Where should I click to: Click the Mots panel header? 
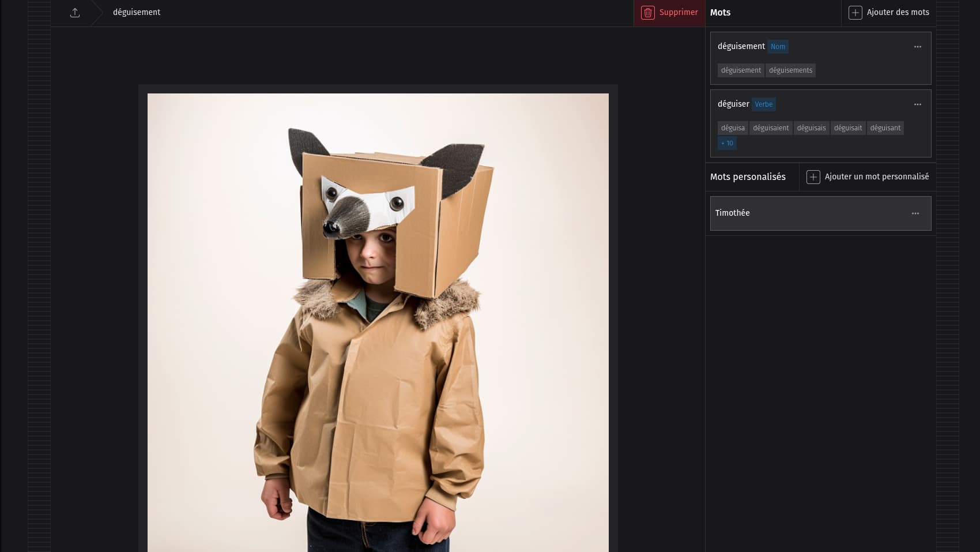tap(721, 13)
